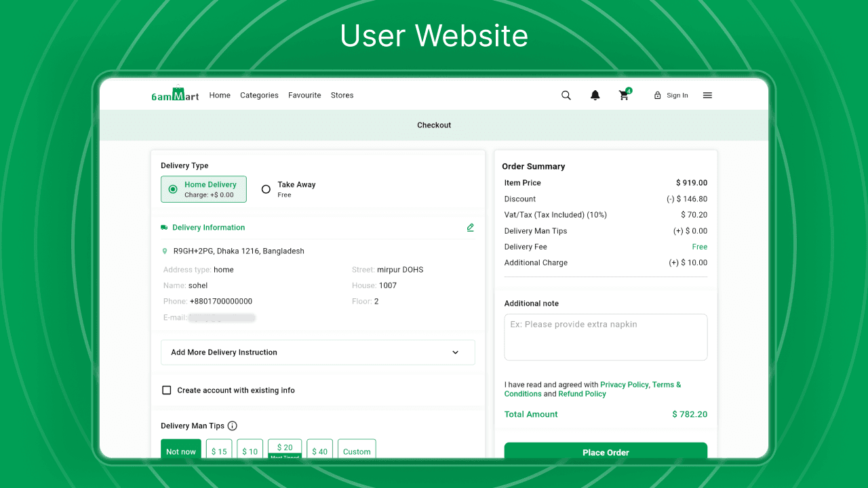Go to Categories in the navigation bar
Image resolution: width=868 pixels, height=488 pixels.
[x=259, y=96]
